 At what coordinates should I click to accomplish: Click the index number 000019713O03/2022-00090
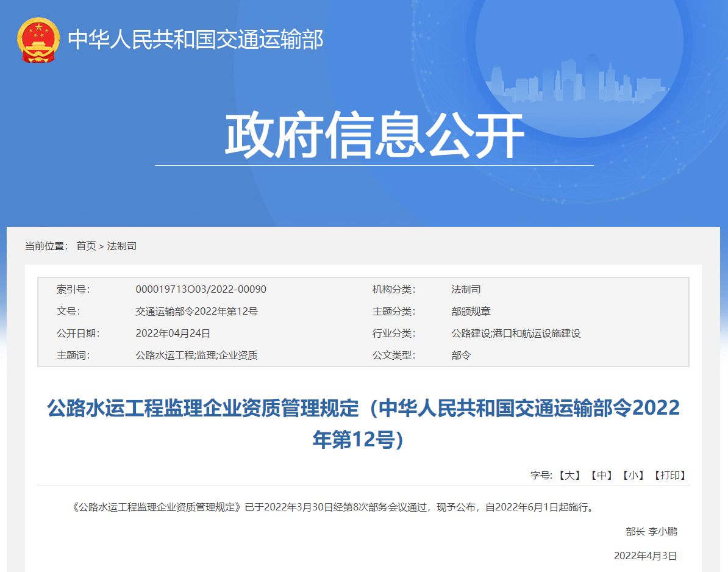click(201, 289)
